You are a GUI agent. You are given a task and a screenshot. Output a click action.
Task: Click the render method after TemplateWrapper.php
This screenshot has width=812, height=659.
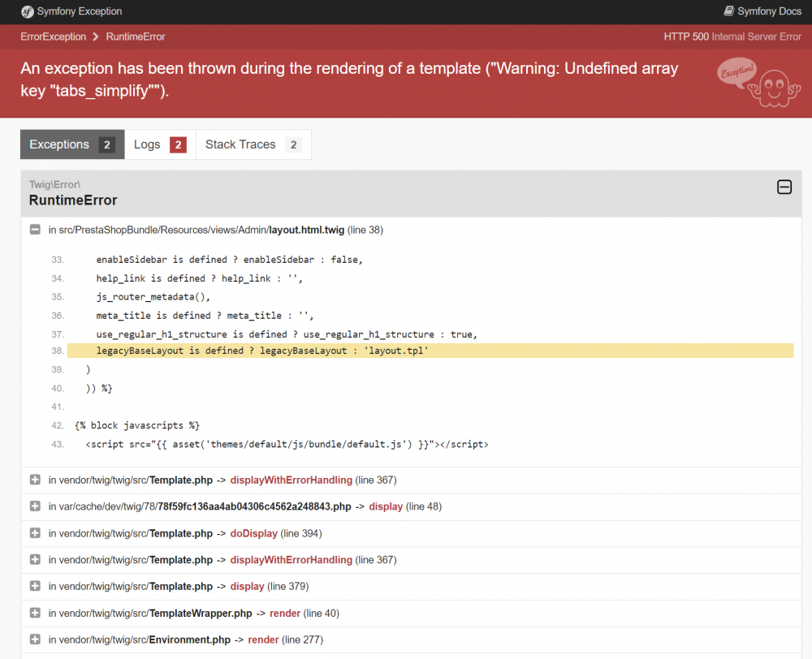point(285,614)
